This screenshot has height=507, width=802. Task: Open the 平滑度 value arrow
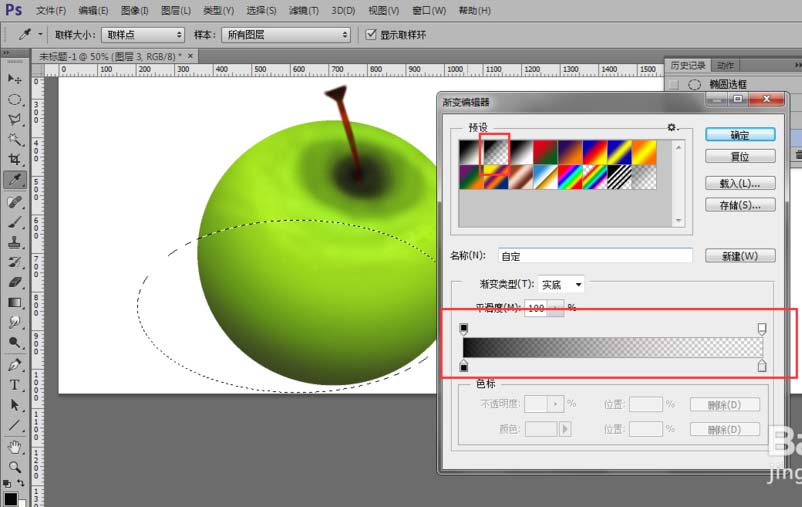click(555, 308)
